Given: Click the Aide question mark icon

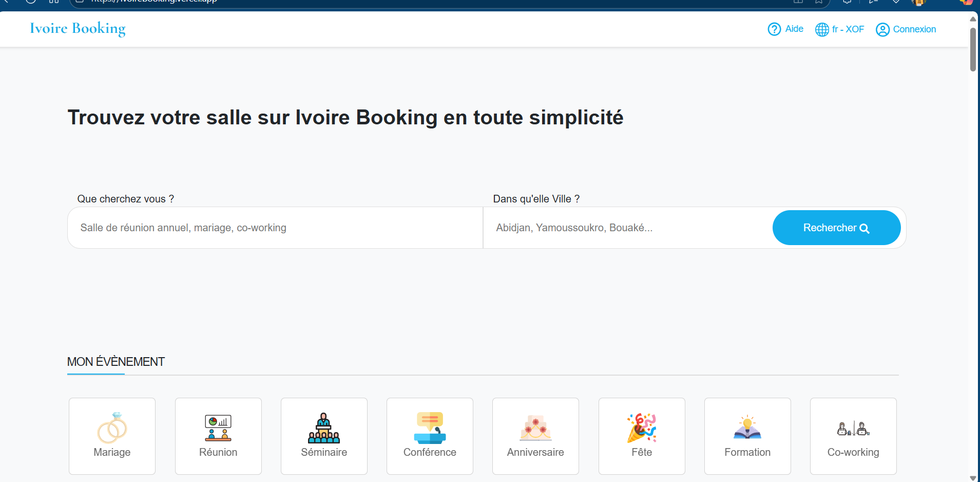Looking at the screenshot, I should pos(774,29).
